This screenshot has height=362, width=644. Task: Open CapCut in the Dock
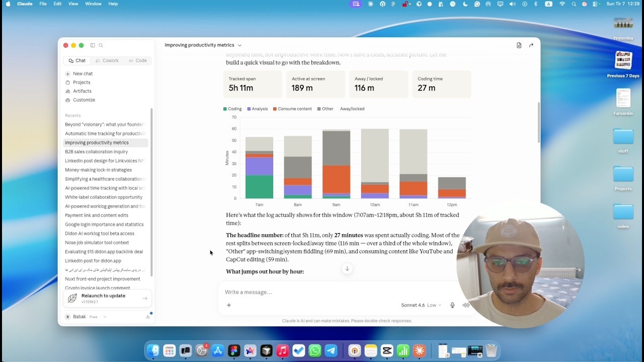(x=387, y=350)
